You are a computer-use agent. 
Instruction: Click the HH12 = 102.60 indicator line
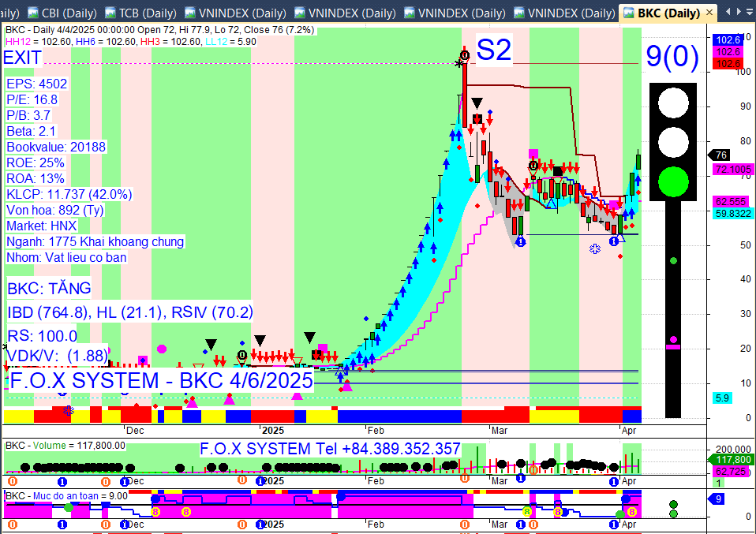tap(131, 42)
